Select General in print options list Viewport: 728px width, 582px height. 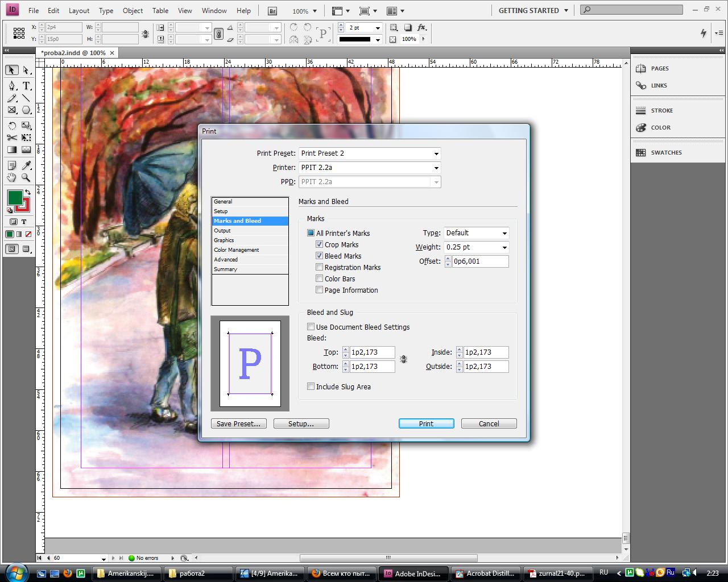(x=250, y=202)
